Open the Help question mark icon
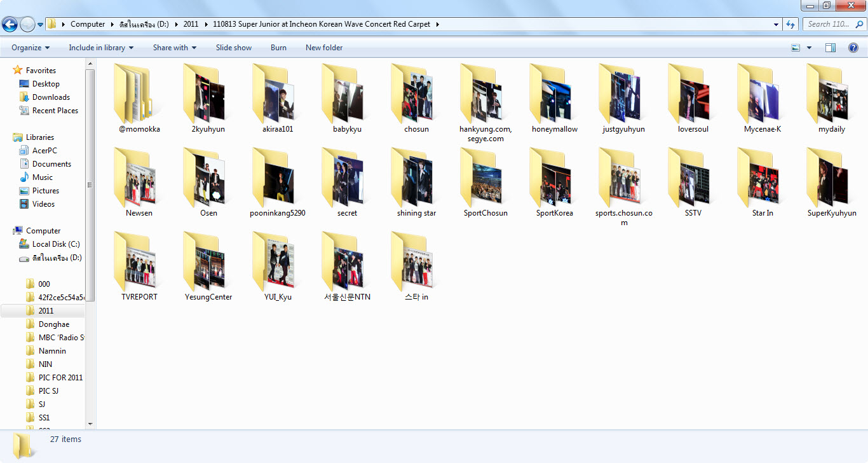 pos(853,48)
